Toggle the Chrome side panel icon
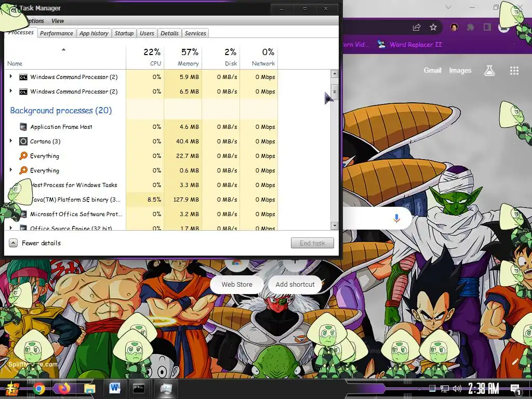This screenshot has width=532, height=399. point(487,27)
